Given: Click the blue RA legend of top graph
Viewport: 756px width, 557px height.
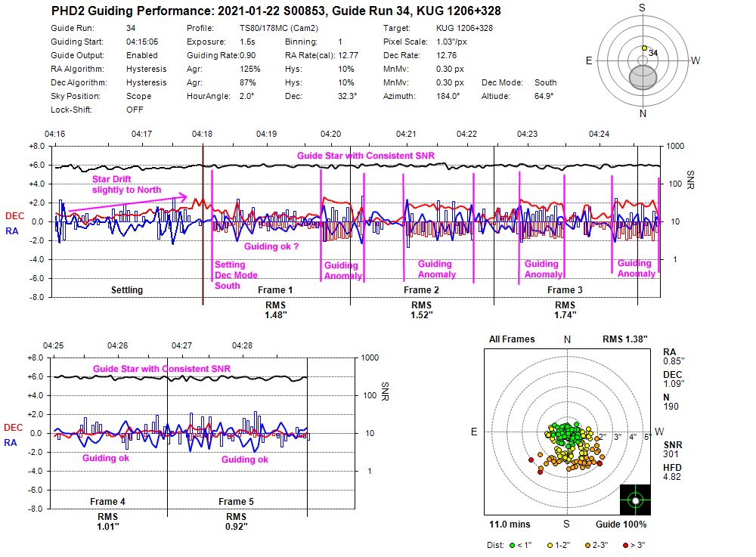Looking at the screenshot, I should pos(12,231).
